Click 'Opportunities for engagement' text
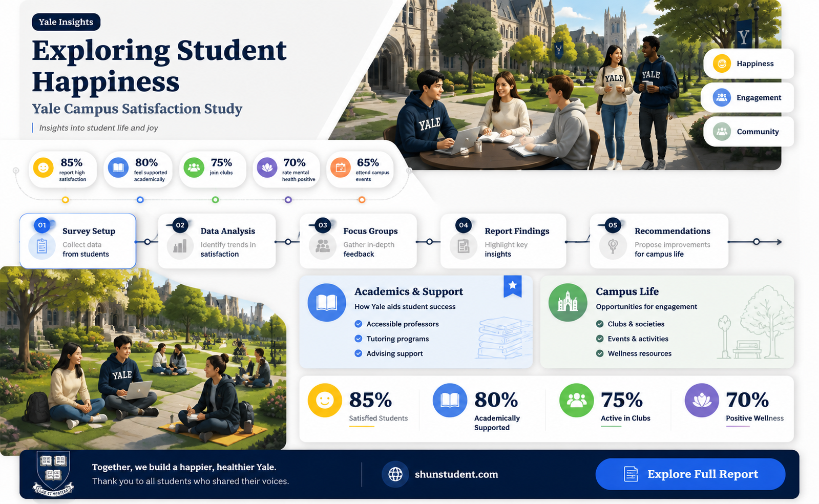This screenshot has width=819, height=504. [x=646, y=307]
